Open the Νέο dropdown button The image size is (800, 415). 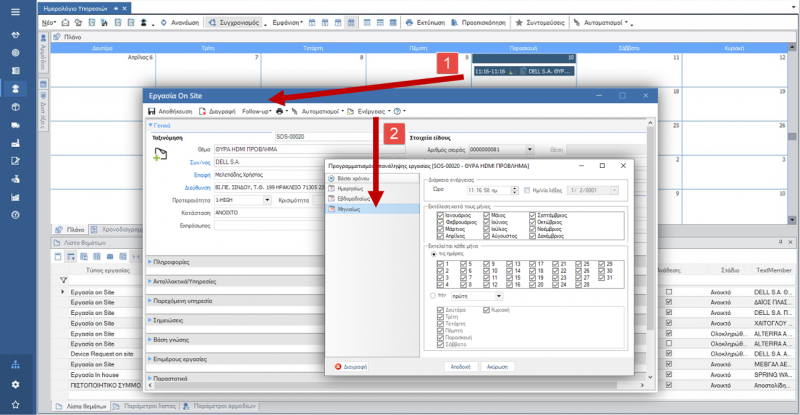pyautogui.click(x=48, y=22)
